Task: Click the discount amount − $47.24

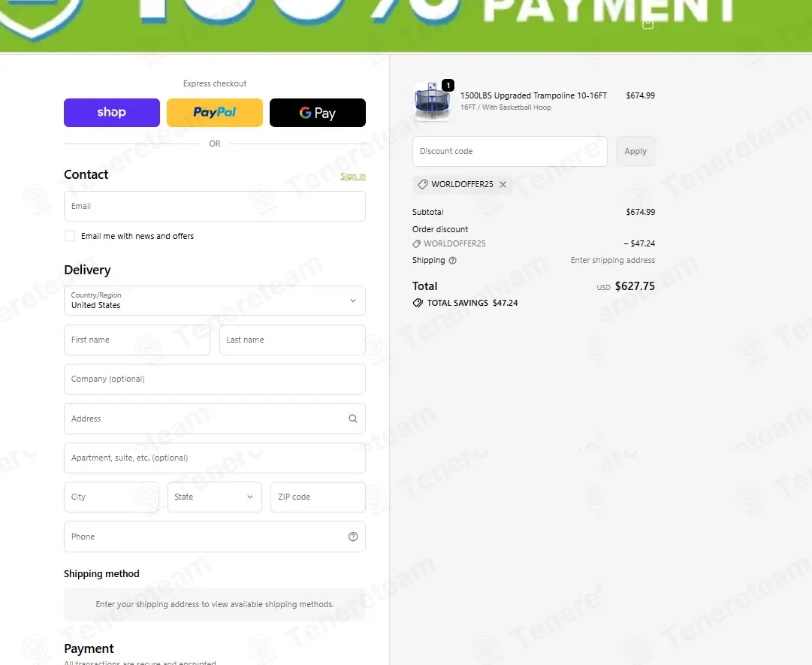Action: [639, 243]
